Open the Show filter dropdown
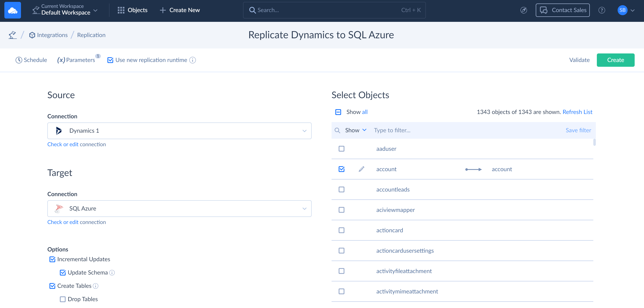Image resolution: width=644 pixels, height=308 pixels. (x=356, y=130)
